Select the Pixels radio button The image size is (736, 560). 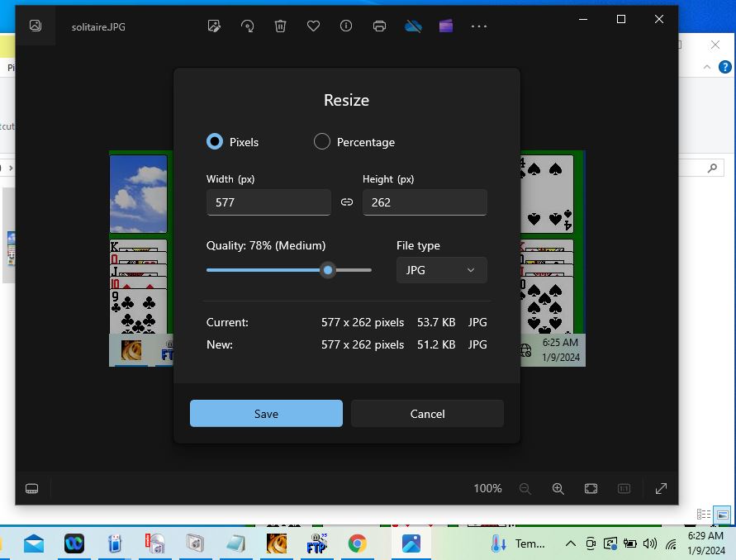click(215, 141)
